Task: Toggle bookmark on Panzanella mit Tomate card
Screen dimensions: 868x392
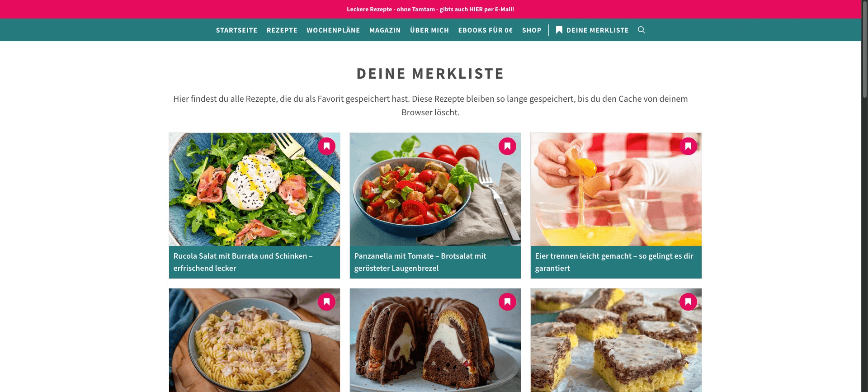Action: pyautogui.click(x=507, y=146)
